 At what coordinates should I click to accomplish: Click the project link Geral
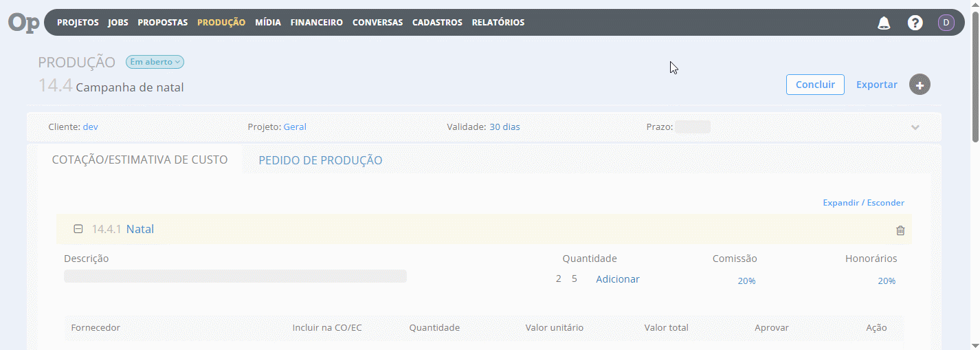295,127
